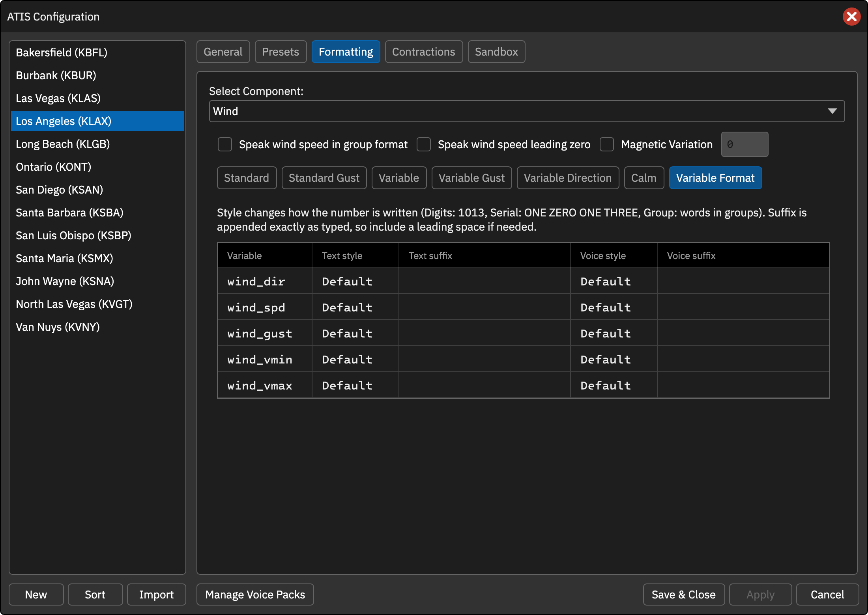Open the Select Component dropdown arrow
This screenshot has width=868, height=615.
(x=832, y=111)
